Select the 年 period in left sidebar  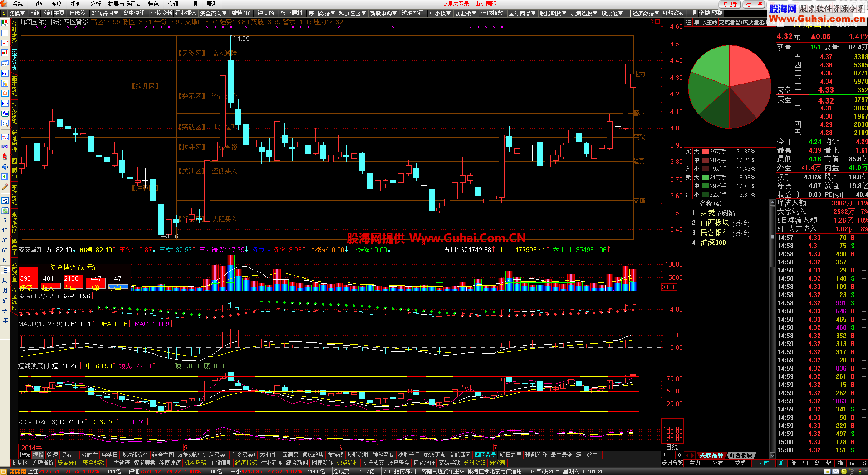click(5, 320)
